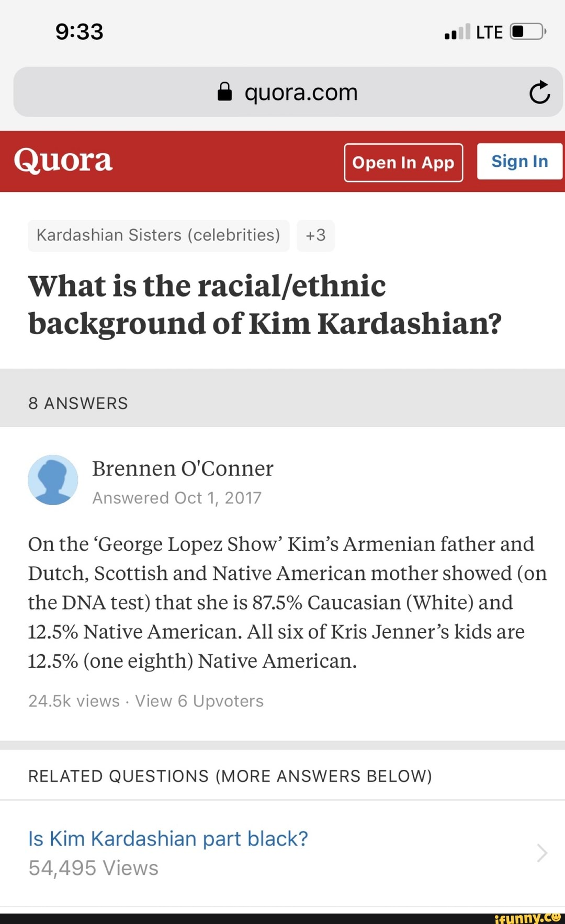The image size is (565, 924).
Task: Tap Brennen O'Conner's profile avatar
Action: (53, 480)
